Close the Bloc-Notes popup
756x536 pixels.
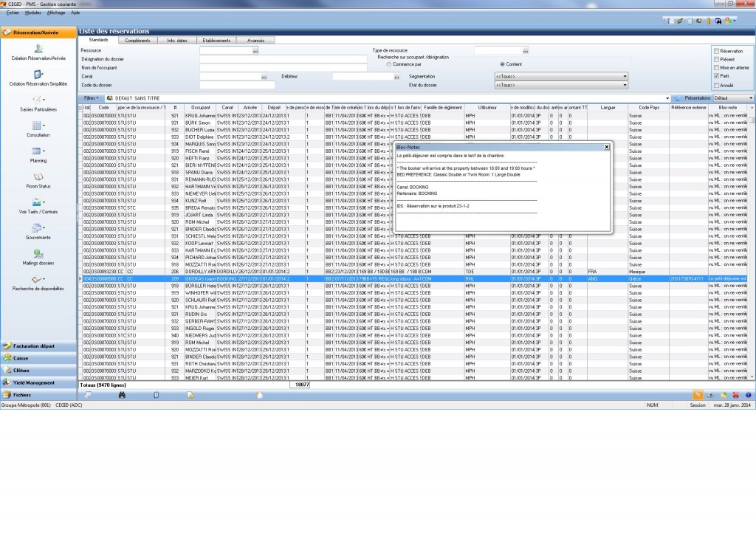pyautogui.click(x=607, y=147)
